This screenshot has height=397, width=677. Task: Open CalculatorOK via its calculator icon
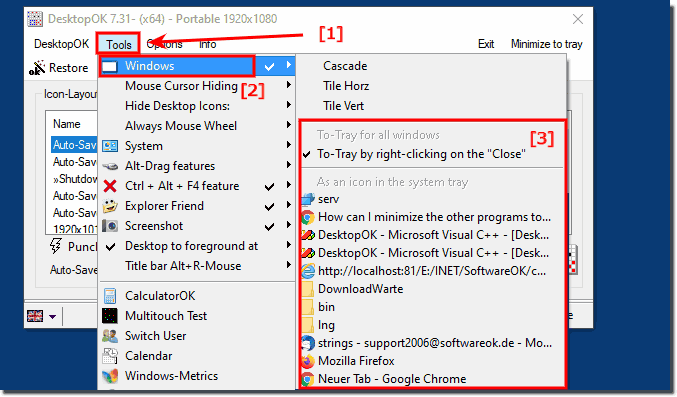pyautogui.click(x=110, y=296)
